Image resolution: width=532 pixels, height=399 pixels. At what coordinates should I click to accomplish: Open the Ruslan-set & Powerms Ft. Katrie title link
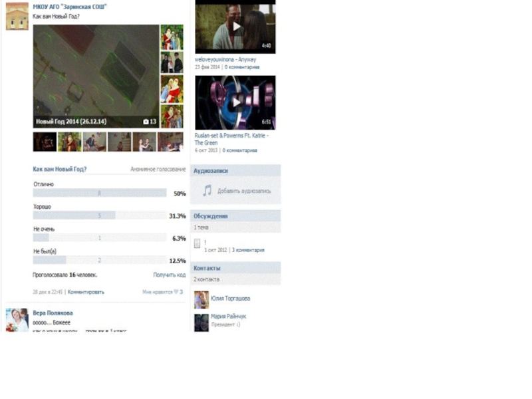[231, 139]
